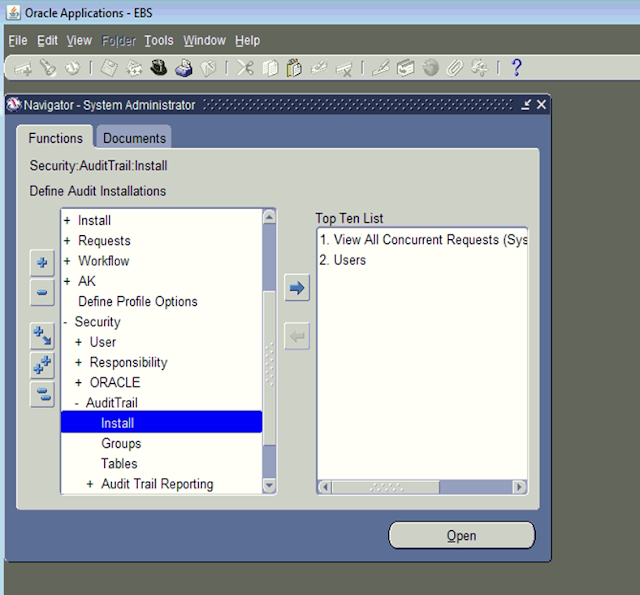Click the Attachments paperclip icon
The width and height of the screenshot is (640, 595).
point(455,68)
